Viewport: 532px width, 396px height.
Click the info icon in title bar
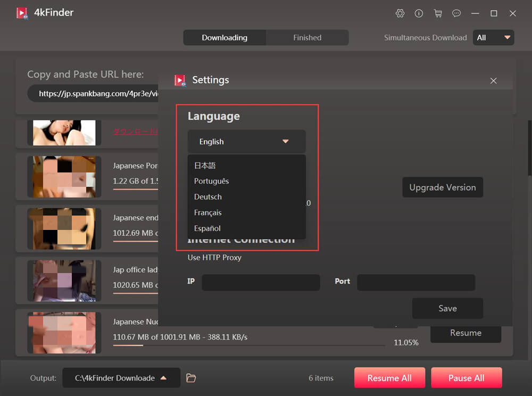click(x=419, y=13)
